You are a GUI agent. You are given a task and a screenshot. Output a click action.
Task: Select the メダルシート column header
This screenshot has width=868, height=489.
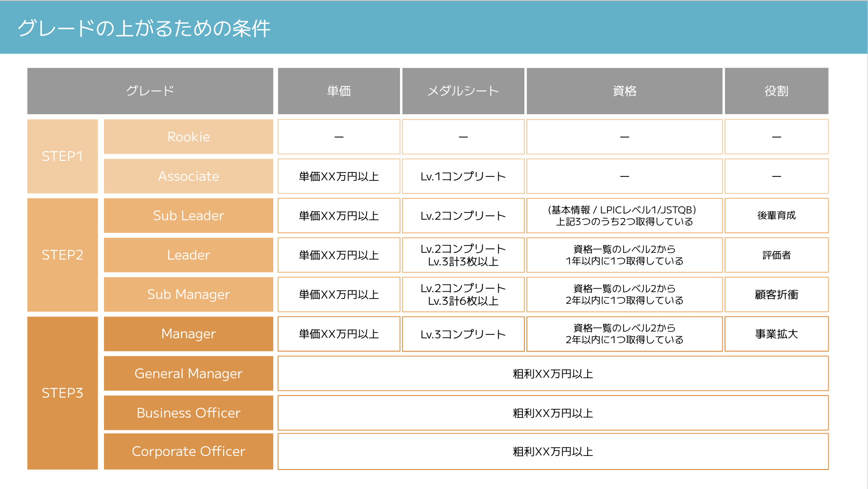(x=463, y=91)
